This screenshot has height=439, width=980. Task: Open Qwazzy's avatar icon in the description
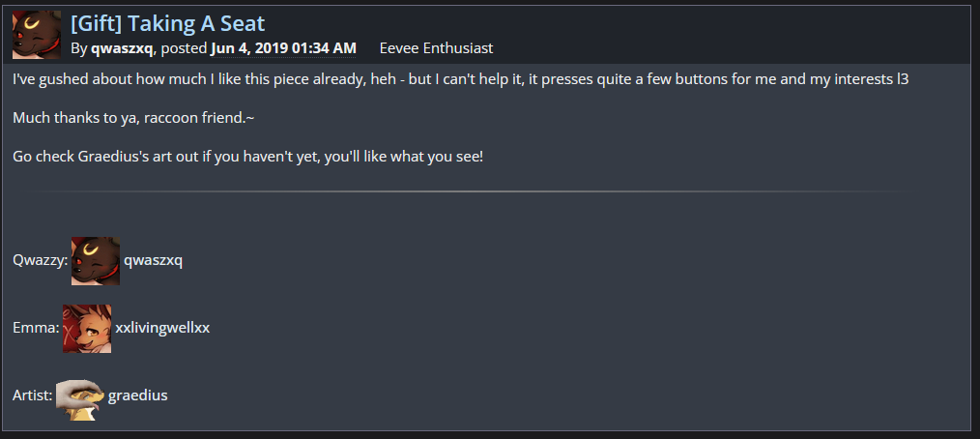pyautogui.click(x=96, y=261)
